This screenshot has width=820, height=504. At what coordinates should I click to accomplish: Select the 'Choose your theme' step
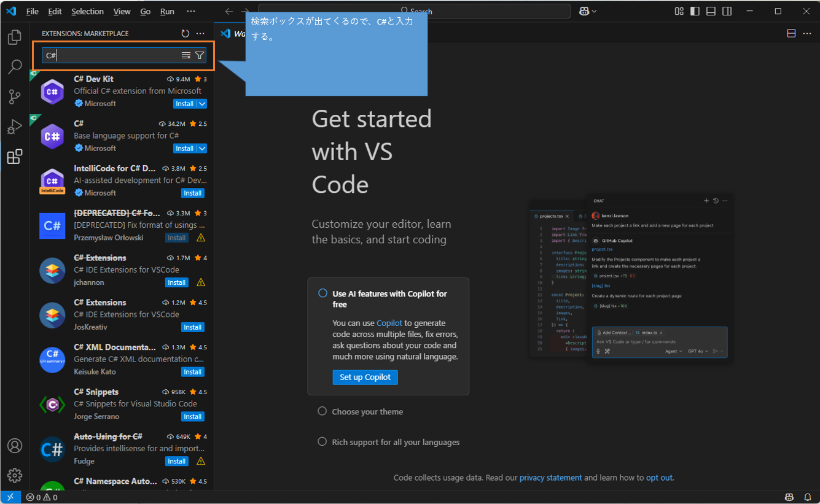pyautogui.click(x=367, y=412)
